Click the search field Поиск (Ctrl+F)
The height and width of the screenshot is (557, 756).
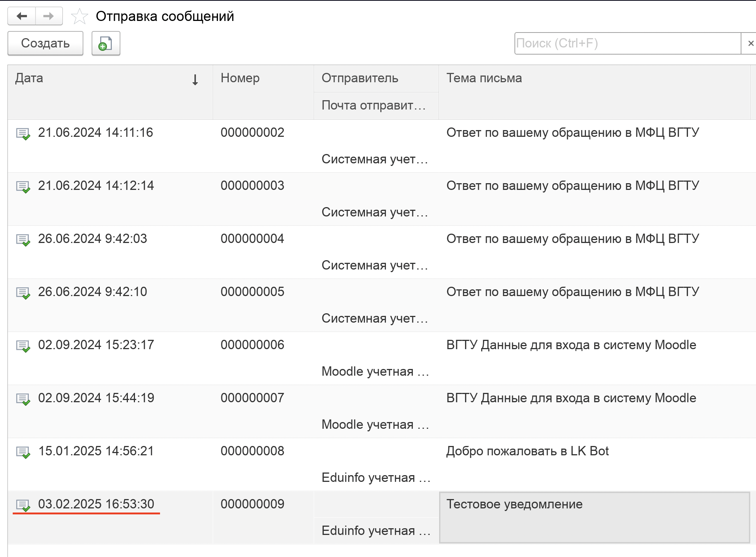(627, 43)
